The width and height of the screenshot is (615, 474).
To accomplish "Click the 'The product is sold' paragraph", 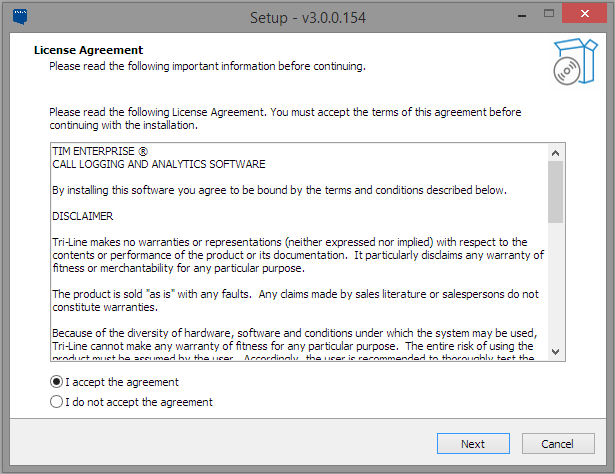I will [x=295, y=300].
